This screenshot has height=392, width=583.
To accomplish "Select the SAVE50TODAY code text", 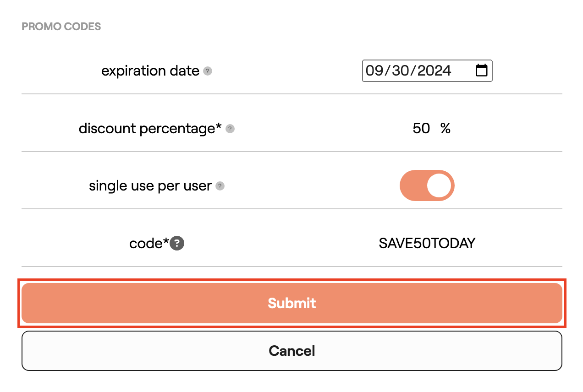I will [427, 243].
